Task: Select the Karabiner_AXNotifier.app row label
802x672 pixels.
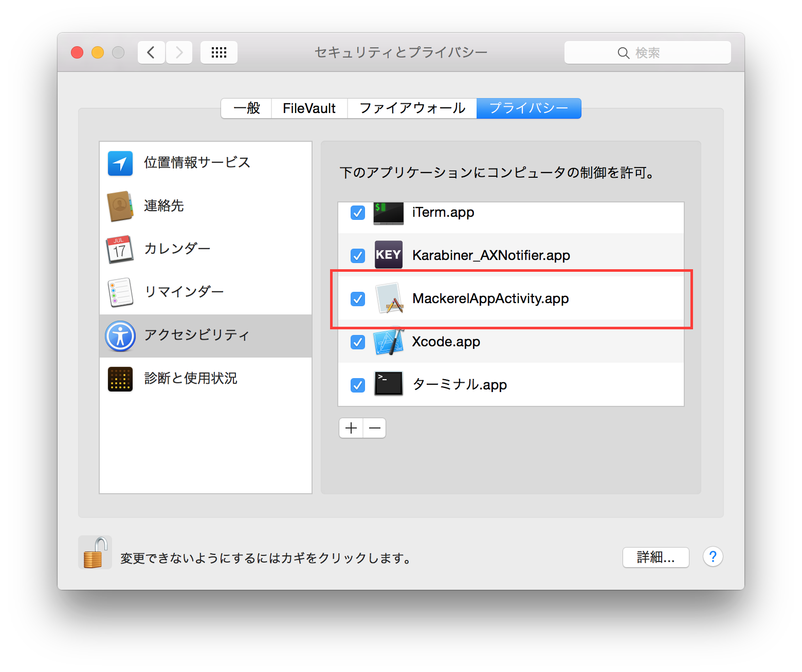Action: point(491,255)
